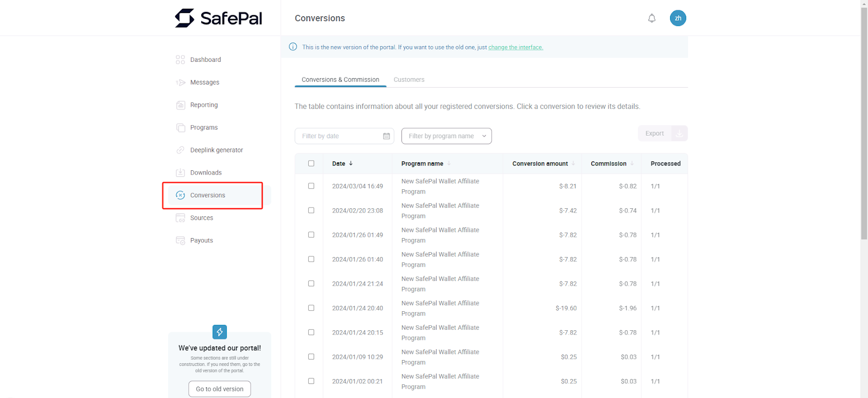Viewport: 868px width, 398px height.
Task: Select checkbox for 2024/01/24 20:40 conversion
Action: point(311,308)
